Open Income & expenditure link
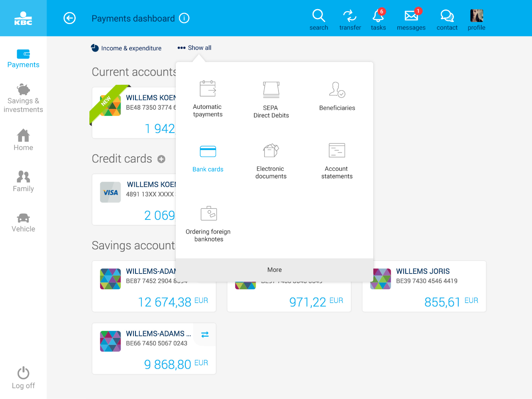Viewport: 532px width, 399px height. (126, 48)
